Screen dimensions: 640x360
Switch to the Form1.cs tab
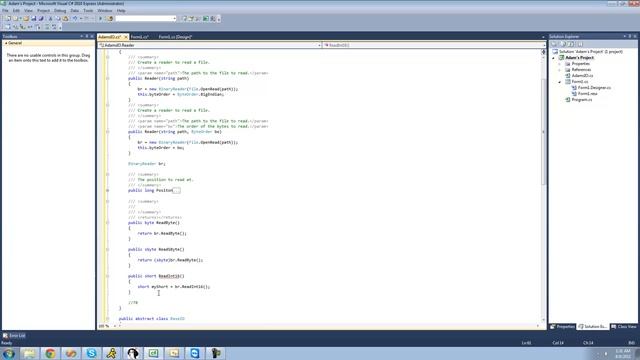point(140,37)
